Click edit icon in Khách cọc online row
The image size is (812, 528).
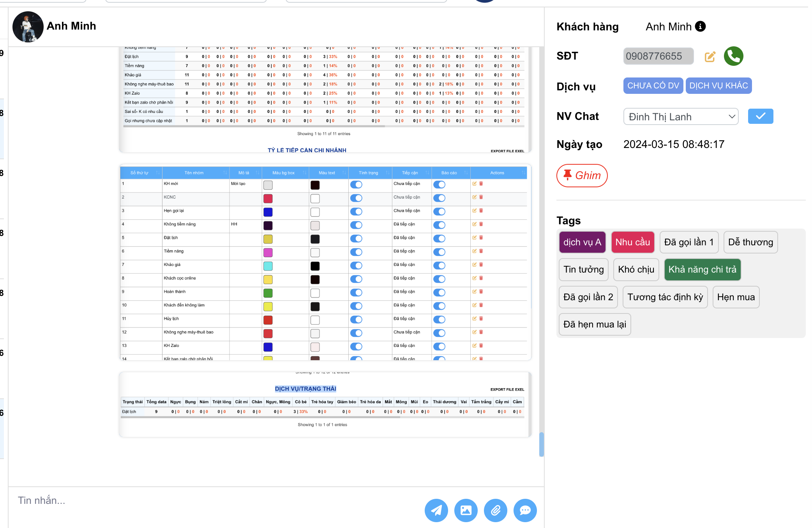coord(474,278)
